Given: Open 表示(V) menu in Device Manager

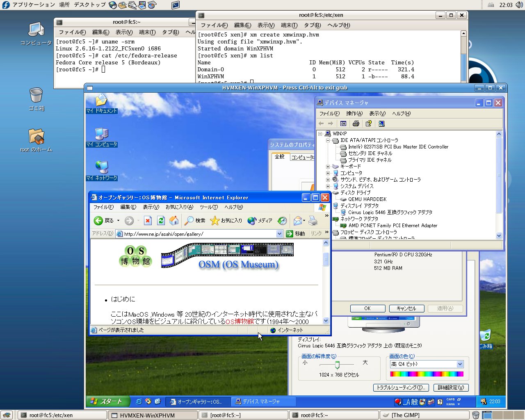Looking at the screenshot, I should 377,114.
